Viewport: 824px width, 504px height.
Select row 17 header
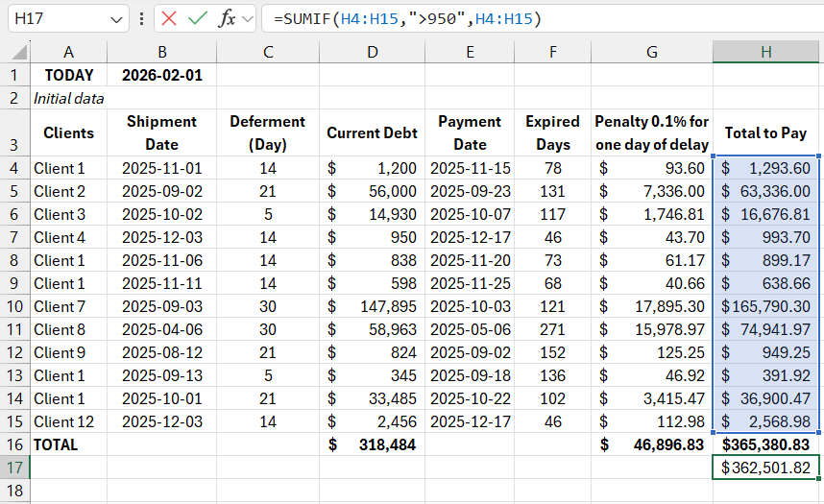(x=14, y=468)
